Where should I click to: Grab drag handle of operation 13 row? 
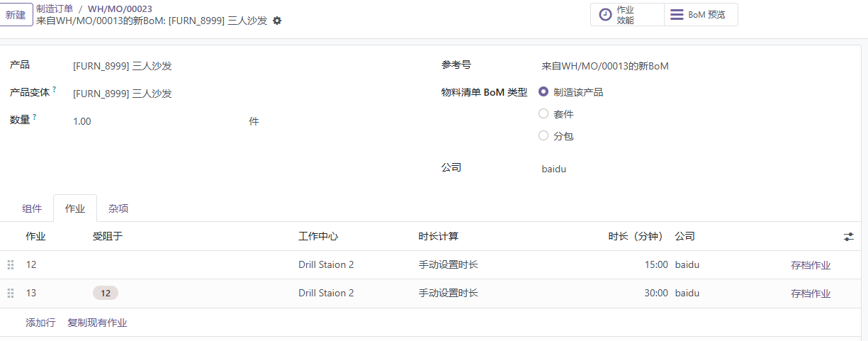(x=11, y=294)
